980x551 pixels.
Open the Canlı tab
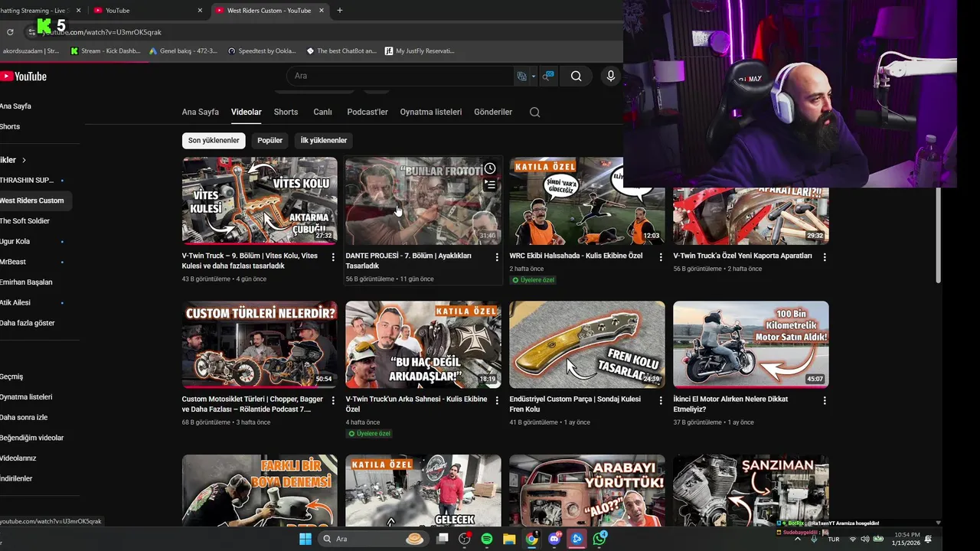coord(322,112)
